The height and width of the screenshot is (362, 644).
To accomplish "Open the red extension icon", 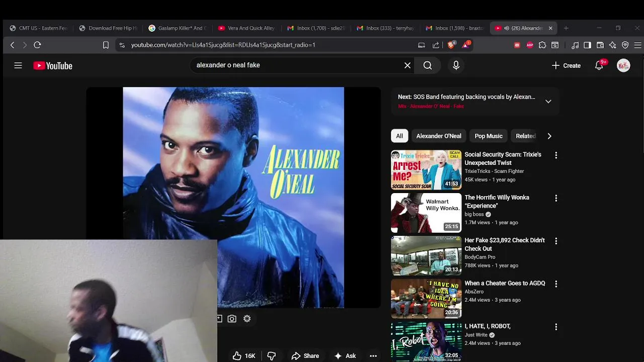I will (x=517, y=45).
